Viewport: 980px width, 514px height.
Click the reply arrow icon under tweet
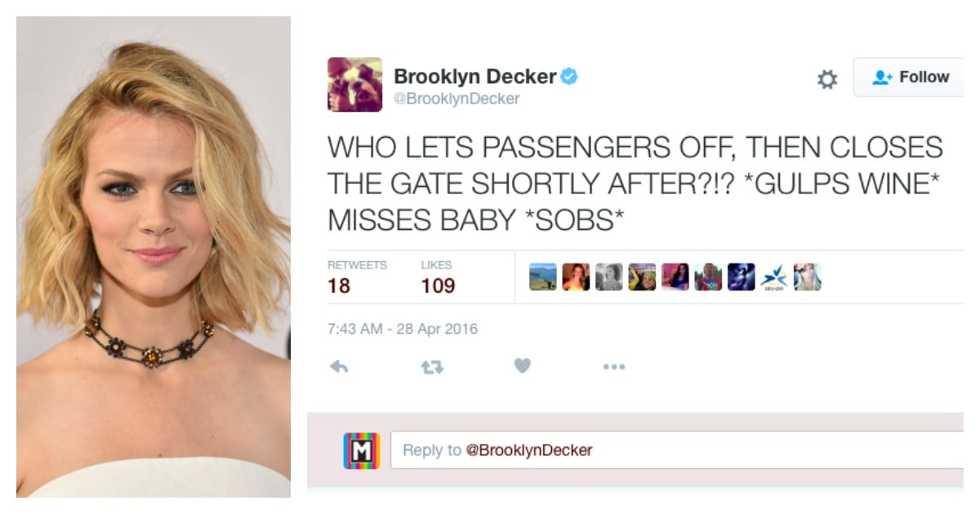[338, 367]
